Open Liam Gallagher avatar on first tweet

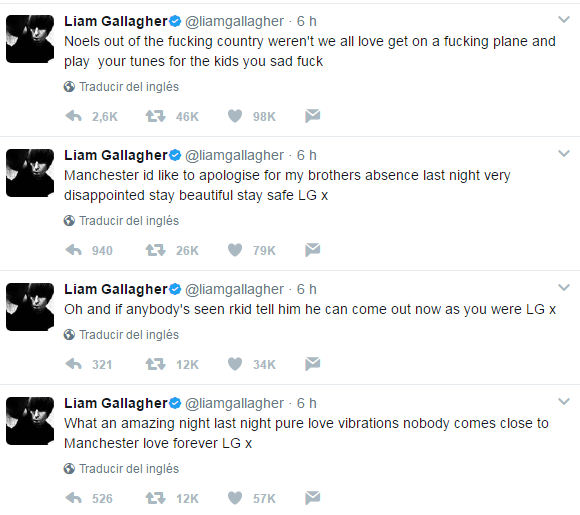(x=30, y=39)
